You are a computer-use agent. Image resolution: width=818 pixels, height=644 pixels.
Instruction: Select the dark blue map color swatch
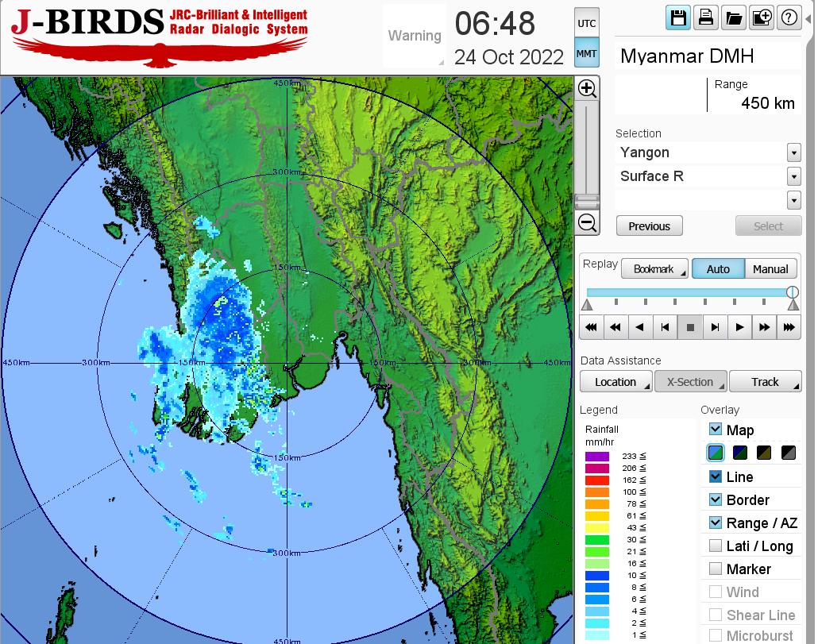pyautogui.click(x=740, y=453)
